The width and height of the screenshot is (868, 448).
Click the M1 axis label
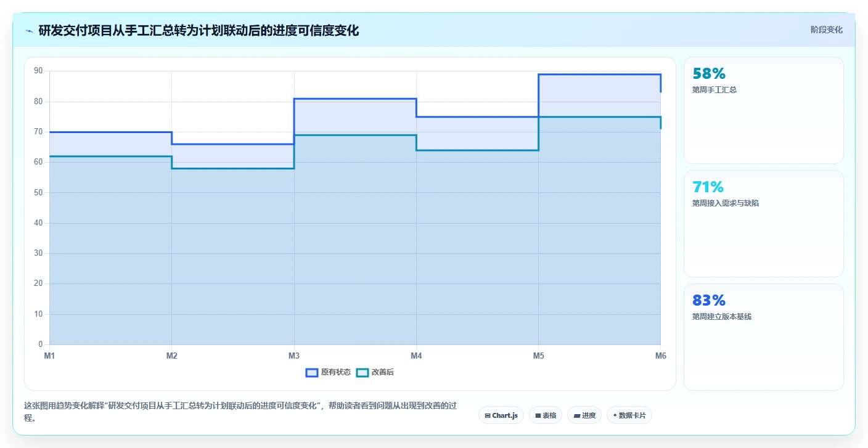click(49, 356)
